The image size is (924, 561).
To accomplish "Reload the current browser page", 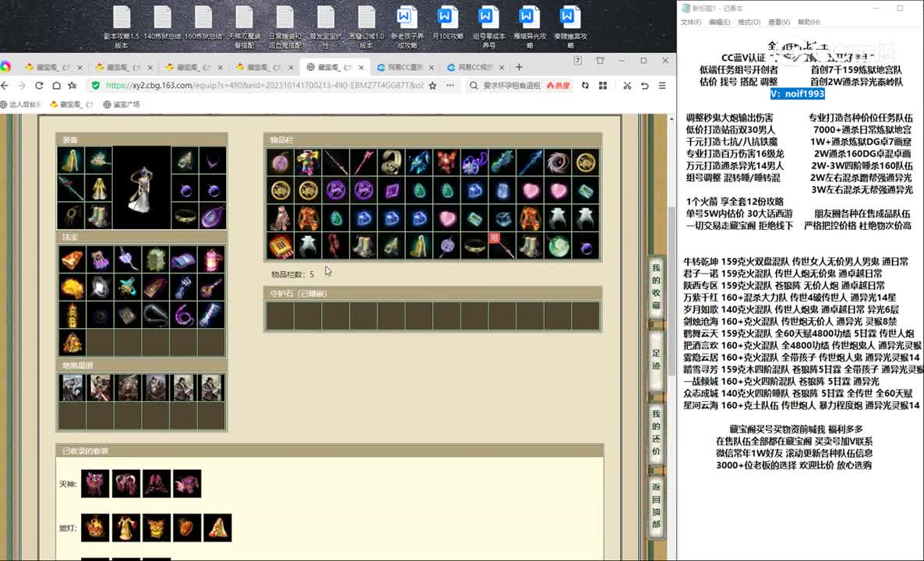I will pos(39,86).
